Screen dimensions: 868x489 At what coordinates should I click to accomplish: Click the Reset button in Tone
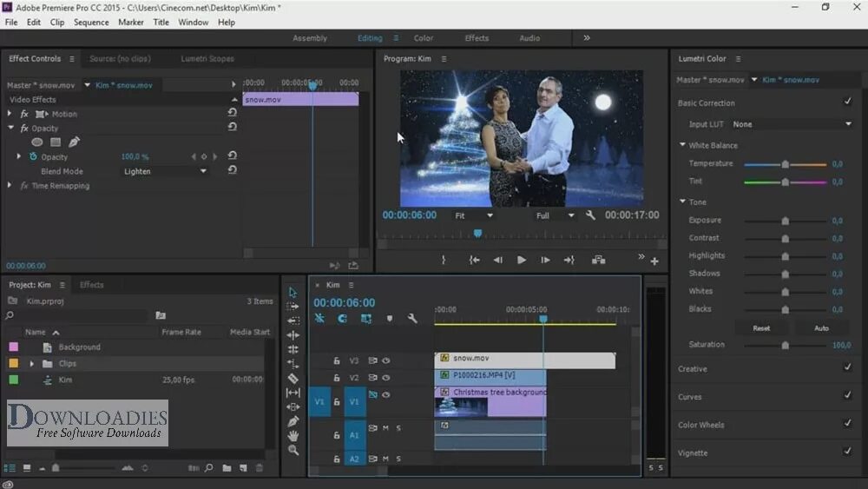point(761,328)
